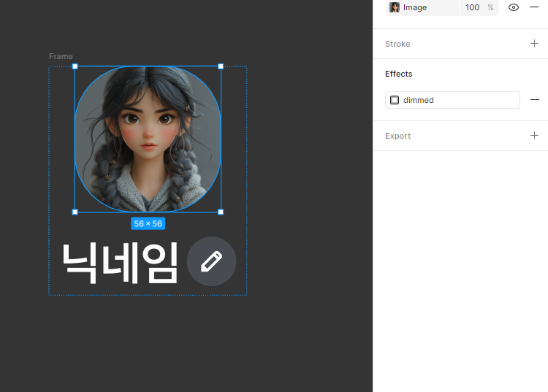Click the Stroke section title

[x=397, y=44]
